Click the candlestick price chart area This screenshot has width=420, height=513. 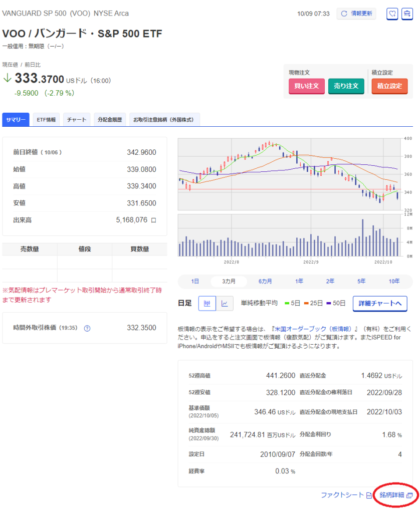[x=289, y=174]
